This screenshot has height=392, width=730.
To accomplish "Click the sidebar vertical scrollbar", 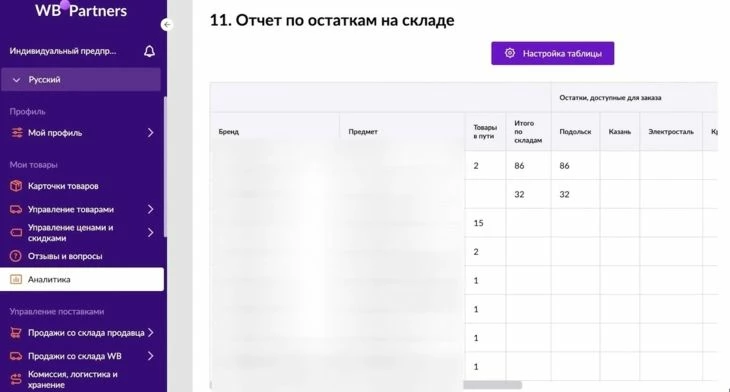I will 164,168.
